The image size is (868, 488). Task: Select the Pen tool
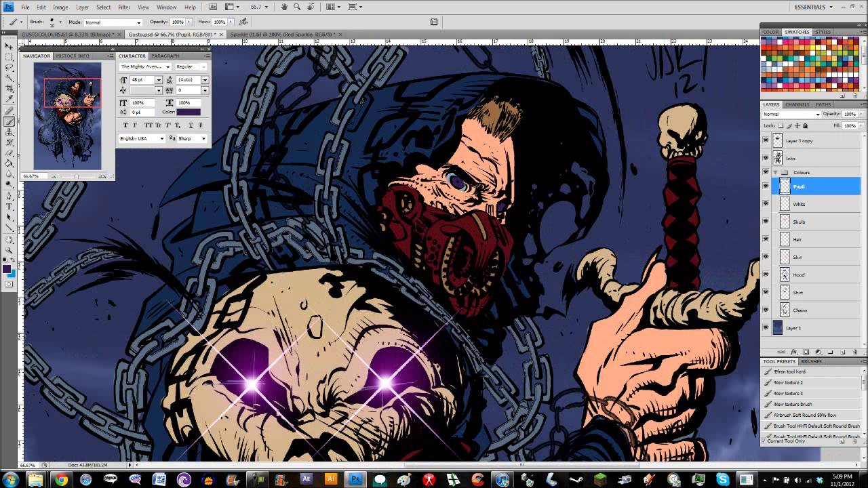click(x=9, y=197)
